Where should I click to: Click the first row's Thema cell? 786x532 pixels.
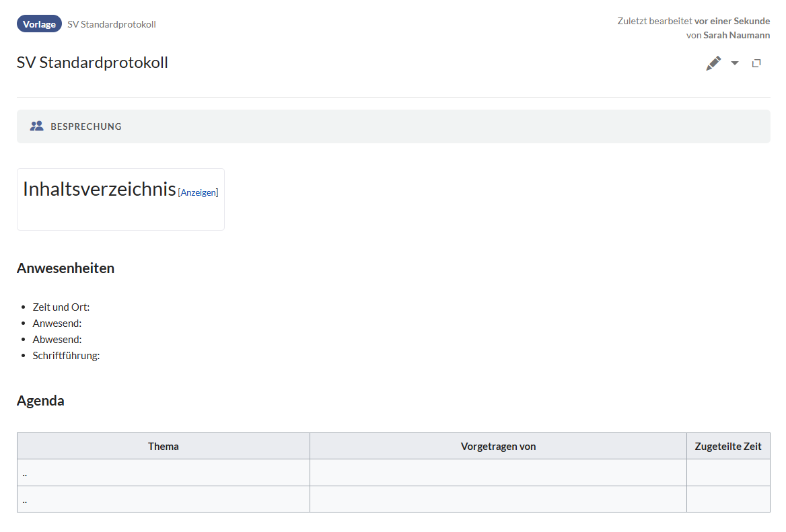pyautogui.click(x=164, y=473)
